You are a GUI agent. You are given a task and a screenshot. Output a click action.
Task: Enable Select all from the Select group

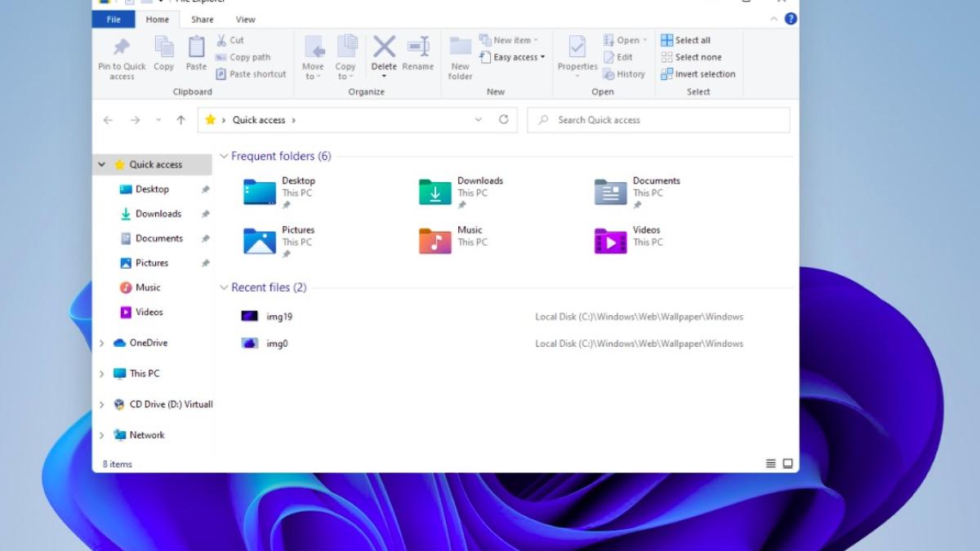688,39
